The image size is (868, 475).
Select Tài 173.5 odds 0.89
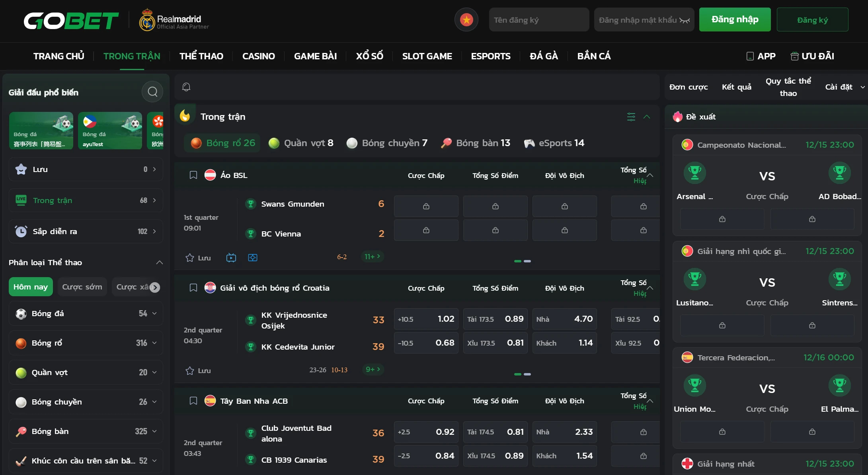click(495, 319)
